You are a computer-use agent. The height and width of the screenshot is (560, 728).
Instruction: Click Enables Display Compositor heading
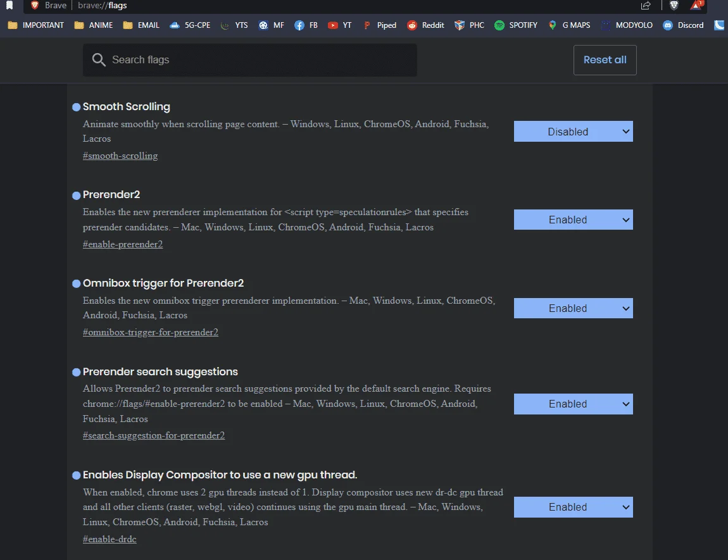(220, 475)
